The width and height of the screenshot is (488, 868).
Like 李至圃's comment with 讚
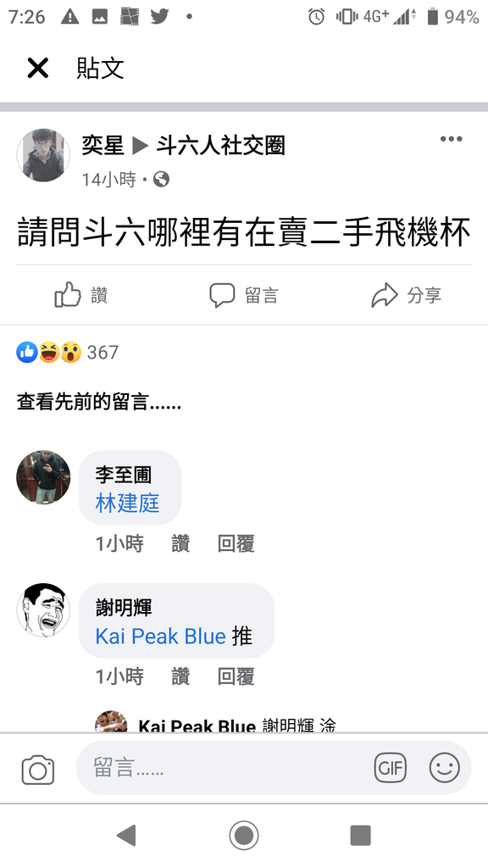pyautogui.click(x=180, y=543)
